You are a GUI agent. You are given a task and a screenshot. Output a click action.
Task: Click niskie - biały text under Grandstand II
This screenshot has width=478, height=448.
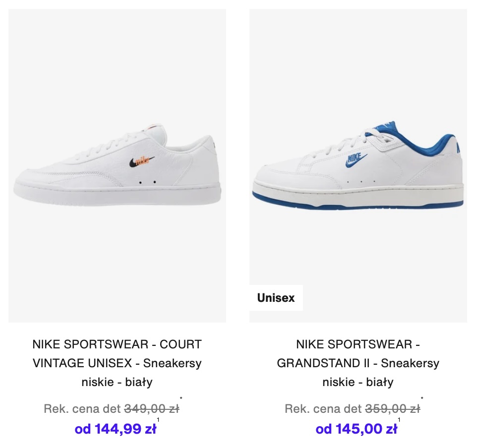point(358,382)
